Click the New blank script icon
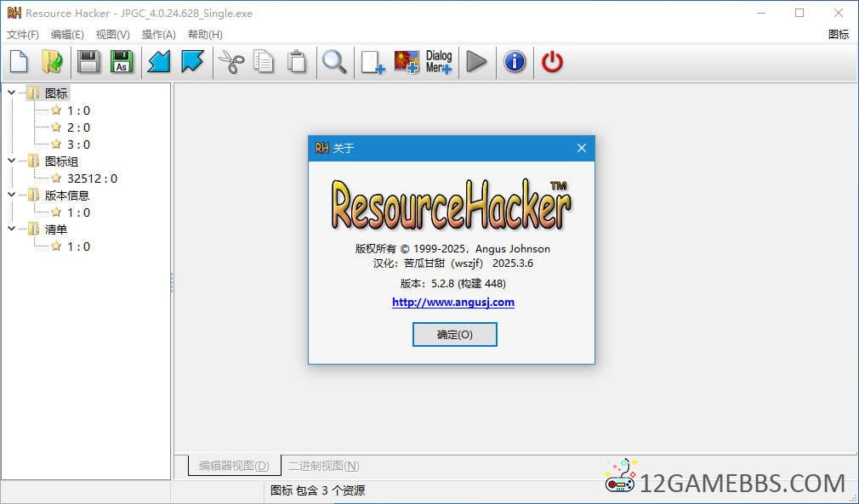This screenshot has width=859, height=504. [x=20, y=62]
